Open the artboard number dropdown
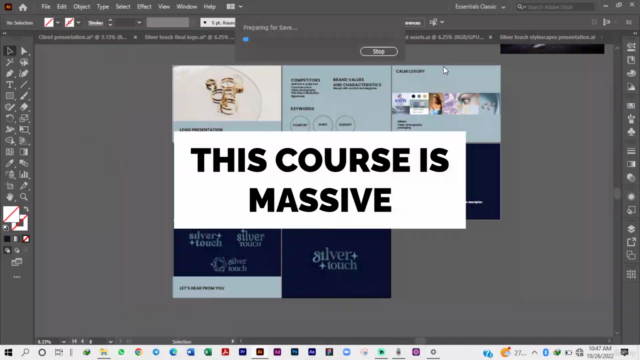 [110, 342]
